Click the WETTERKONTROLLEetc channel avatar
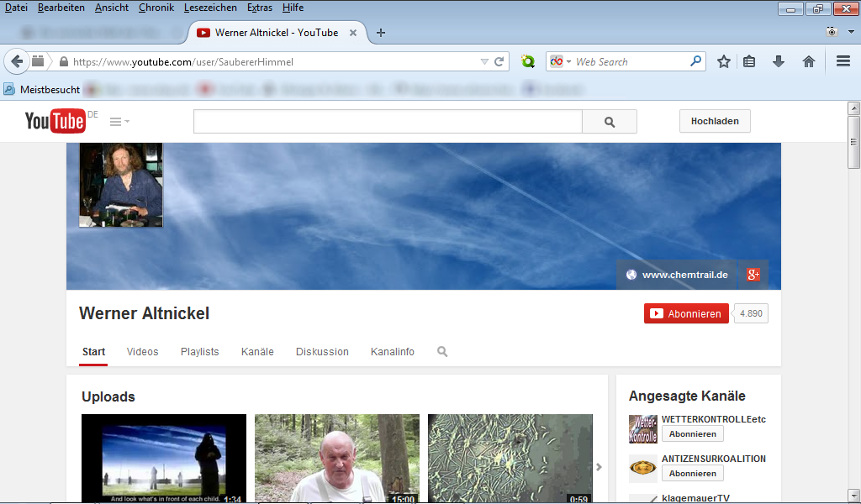The height and width of the screenshot is (504, 861). pos(643,429)
